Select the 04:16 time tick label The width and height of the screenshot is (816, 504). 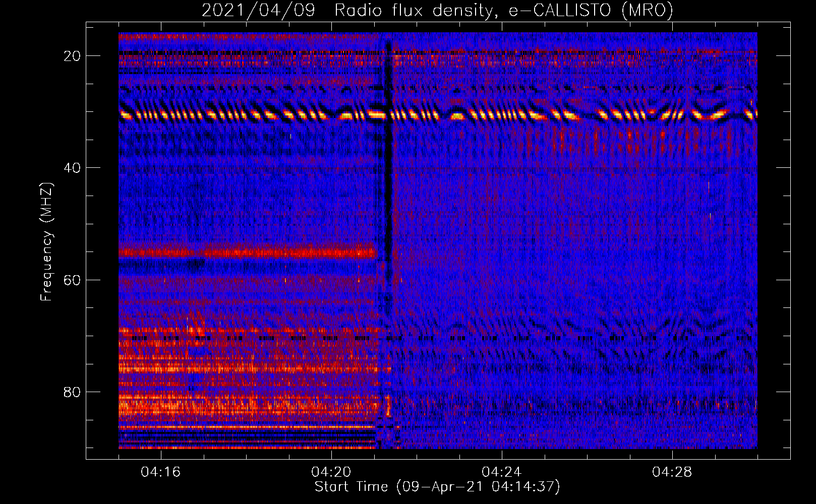pos(161,472)
